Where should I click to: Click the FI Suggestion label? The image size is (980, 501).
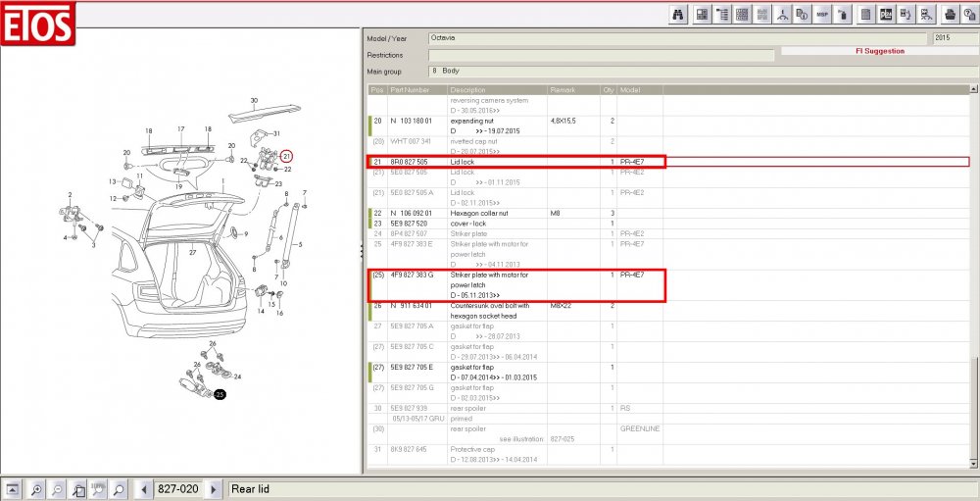coord(880,51)
